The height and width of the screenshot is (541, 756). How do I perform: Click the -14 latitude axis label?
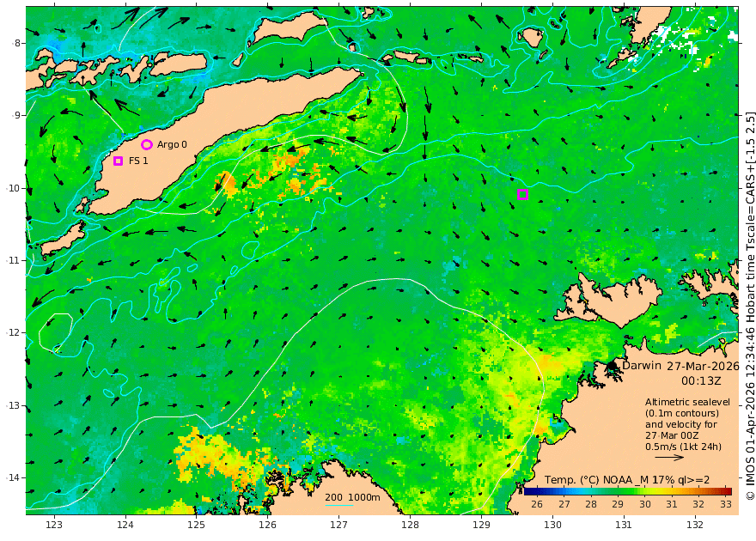pyautogui.click(x=15, y=477)
